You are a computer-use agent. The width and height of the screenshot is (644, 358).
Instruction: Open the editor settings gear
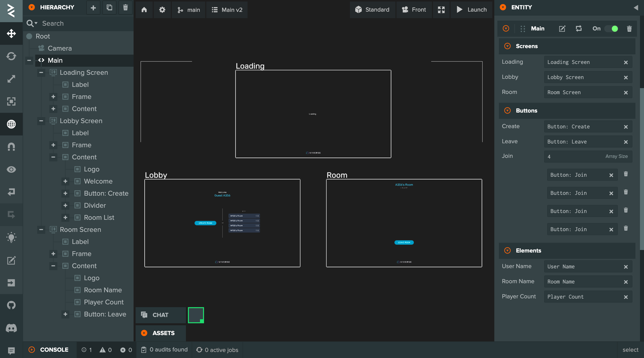(x=162, y=10)
